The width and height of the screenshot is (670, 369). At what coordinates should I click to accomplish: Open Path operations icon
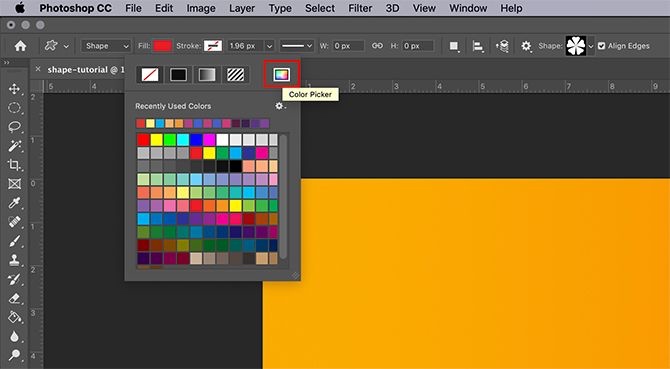(x=454, y=46)
